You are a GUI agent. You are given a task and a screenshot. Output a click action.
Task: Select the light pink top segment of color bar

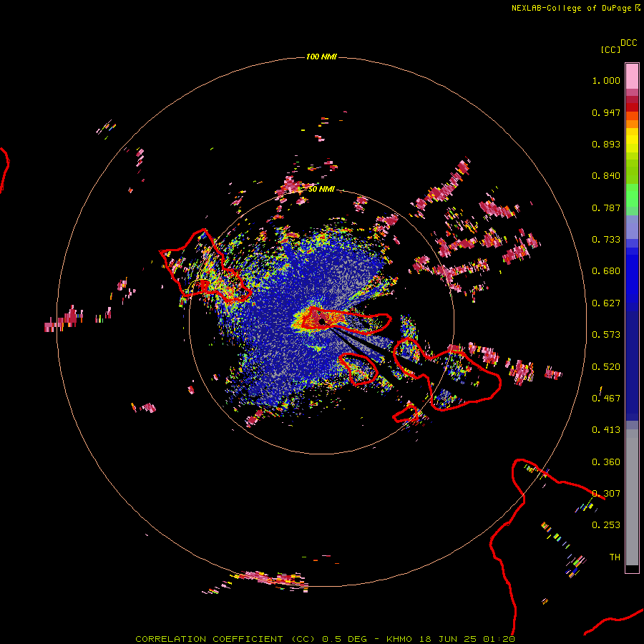[632, 77]
